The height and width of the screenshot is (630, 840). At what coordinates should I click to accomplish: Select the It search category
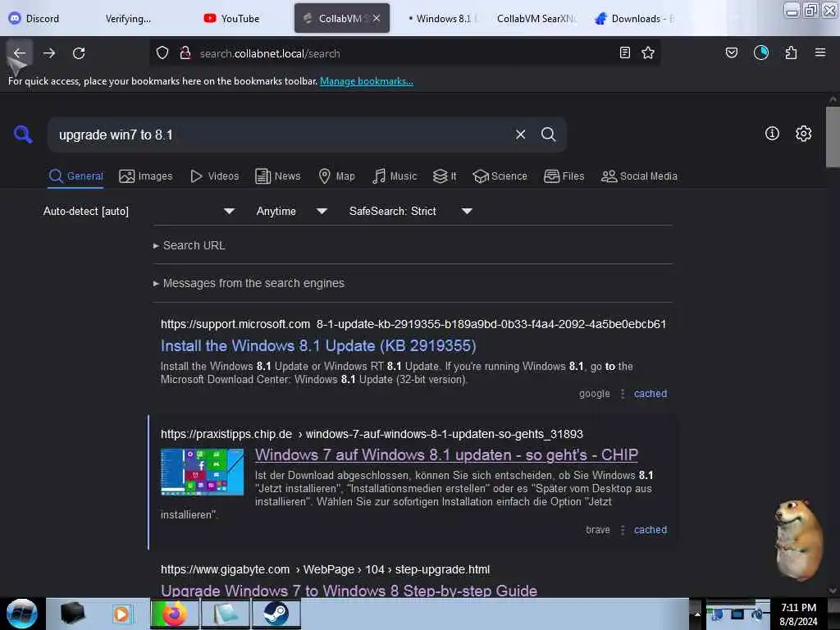tap(445, 176)
